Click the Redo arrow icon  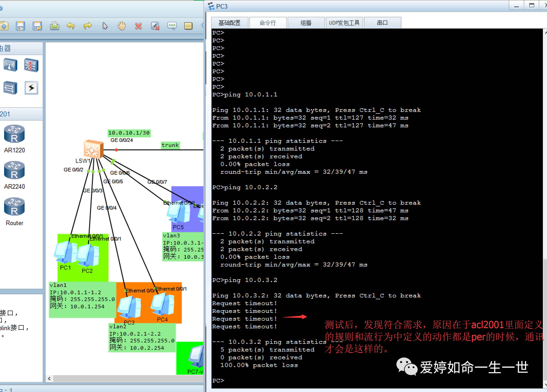(88, 26)
